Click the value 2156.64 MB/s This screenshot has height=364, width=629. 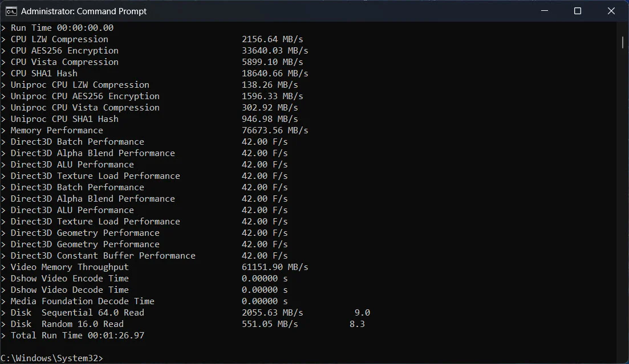click(x=273, y=39)
